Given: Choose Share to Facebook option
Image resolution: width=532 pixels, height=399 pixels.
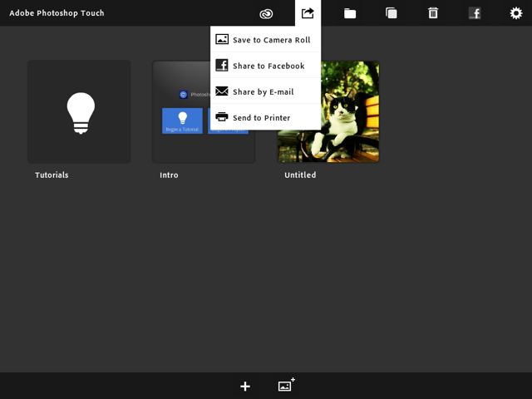Looking at the screenshot, I should tap(266, 65).
